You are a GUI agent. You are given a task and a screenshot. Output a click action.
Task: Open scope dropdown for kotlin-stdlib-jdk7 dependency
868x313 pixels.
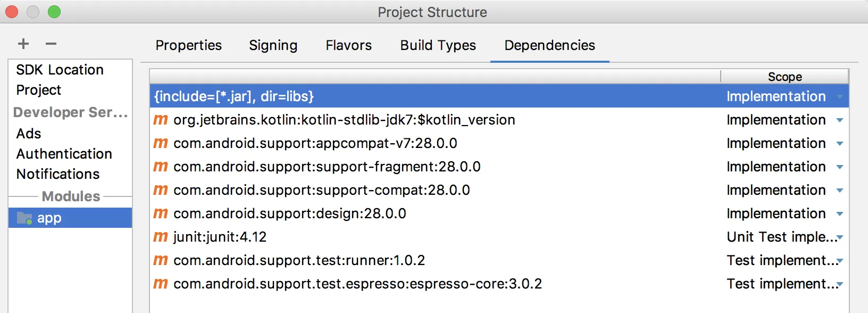[x=840, y=120]
